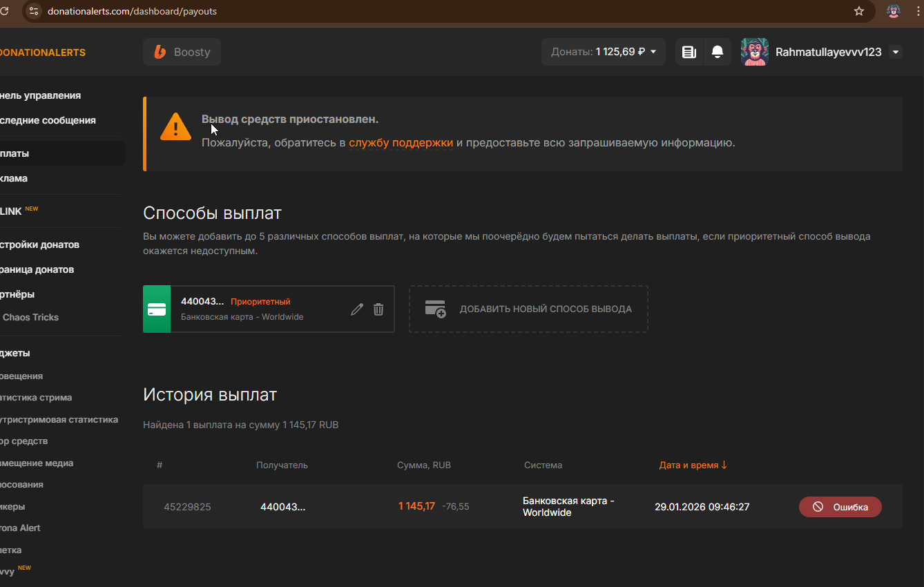924x587 pixels.
Task: Click the Получатель column header
Action: pyautogui.click(x=282, y=465)
